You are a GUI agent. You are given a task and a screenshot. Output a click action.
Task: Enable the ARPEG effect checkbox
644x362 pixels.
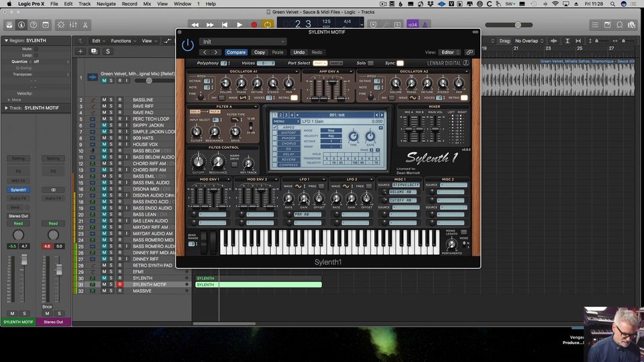(x=275, y=127)
